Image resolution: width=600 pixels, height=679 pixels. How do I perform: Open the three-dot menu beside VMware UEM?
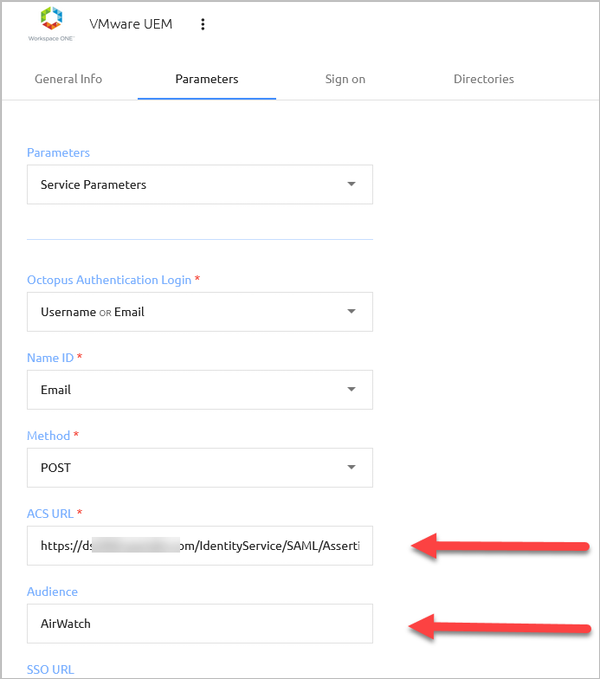click(x=203, y=24)
